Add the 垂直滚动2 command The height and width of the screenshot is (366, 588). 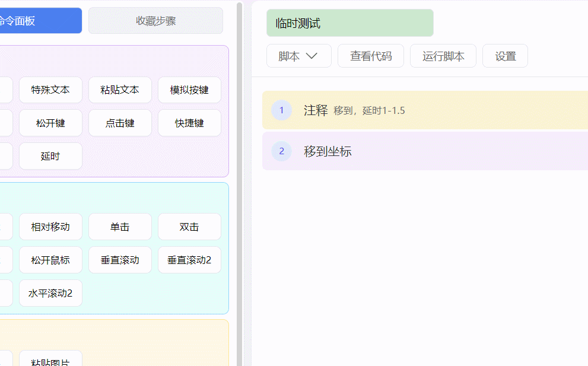189,260
